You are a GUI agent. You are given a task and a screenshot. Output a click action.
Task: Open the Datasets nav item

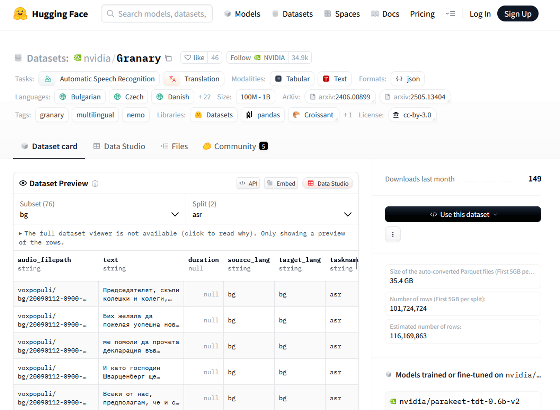pyautogui.click(x=292, y=14)
